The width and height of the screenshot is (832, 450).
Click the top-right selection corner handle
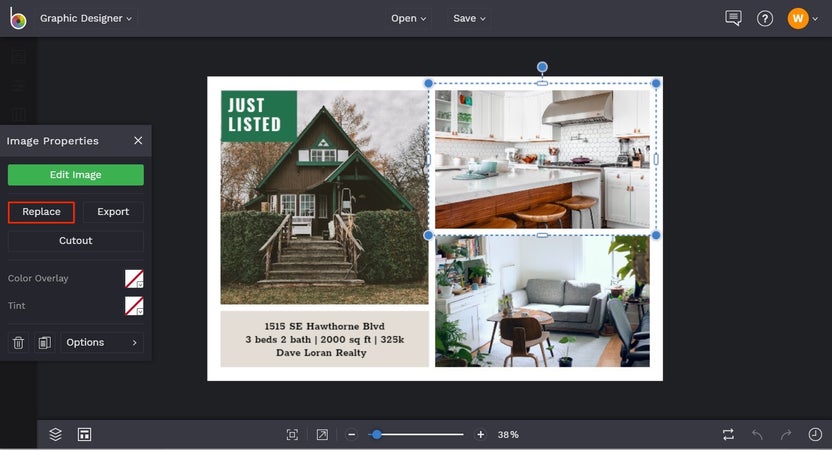[x=656, y=83]
